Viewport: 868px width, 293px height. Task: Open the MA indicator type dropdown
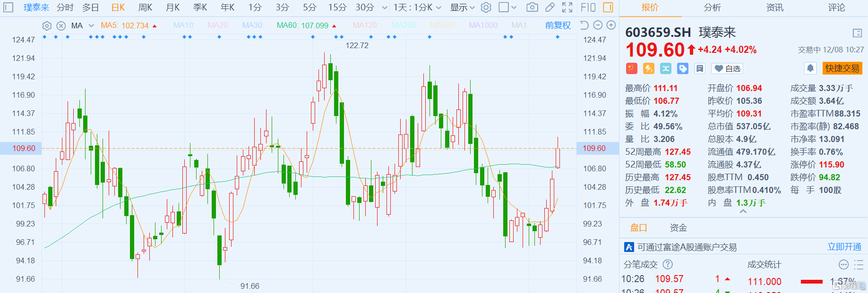point(91,26)
